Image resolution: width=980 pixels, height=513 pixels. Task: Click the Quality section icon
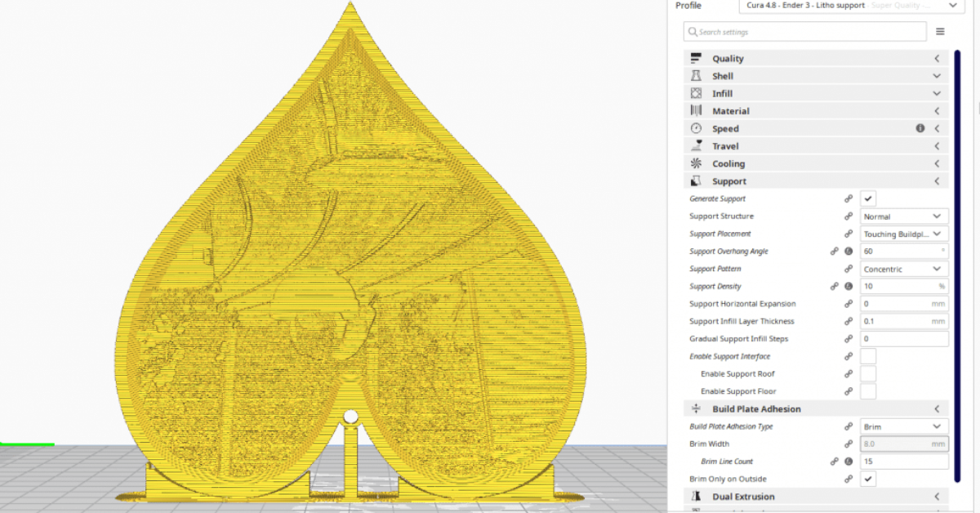pos(696,58)
